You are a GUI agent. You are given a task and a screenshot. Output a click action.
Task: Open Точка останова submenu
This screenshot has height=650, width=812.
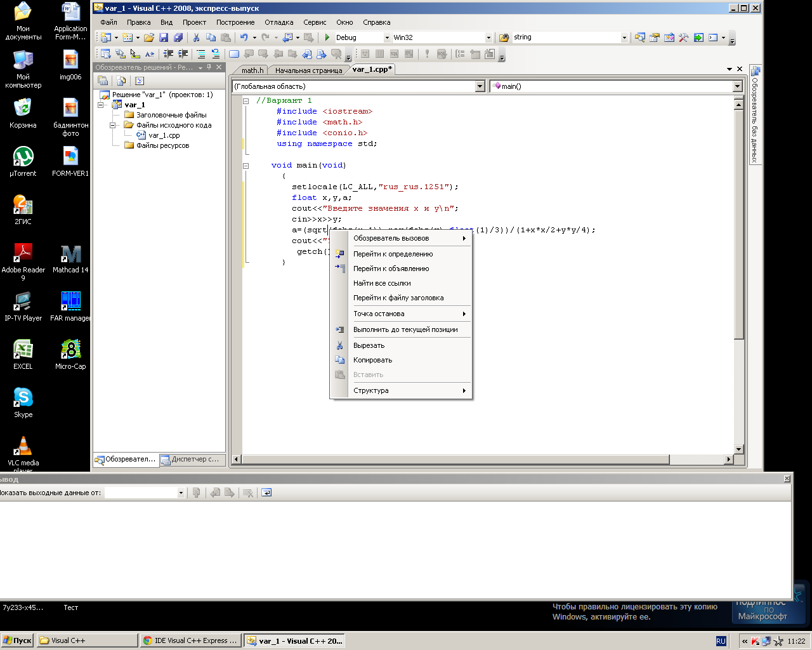[401, 314]
